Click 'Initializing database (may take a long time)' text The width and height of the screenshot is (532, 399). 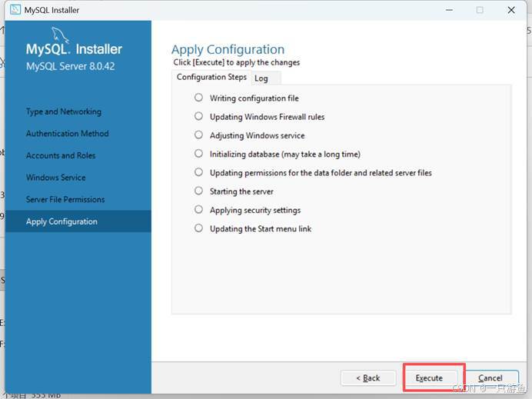click(x=285, y=155)
